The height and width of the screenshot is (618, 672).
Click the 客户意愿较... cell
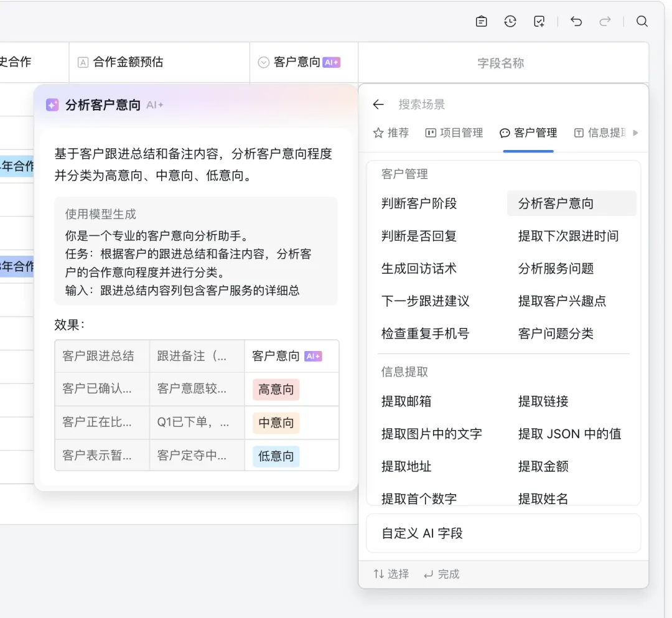coord(197,389)
